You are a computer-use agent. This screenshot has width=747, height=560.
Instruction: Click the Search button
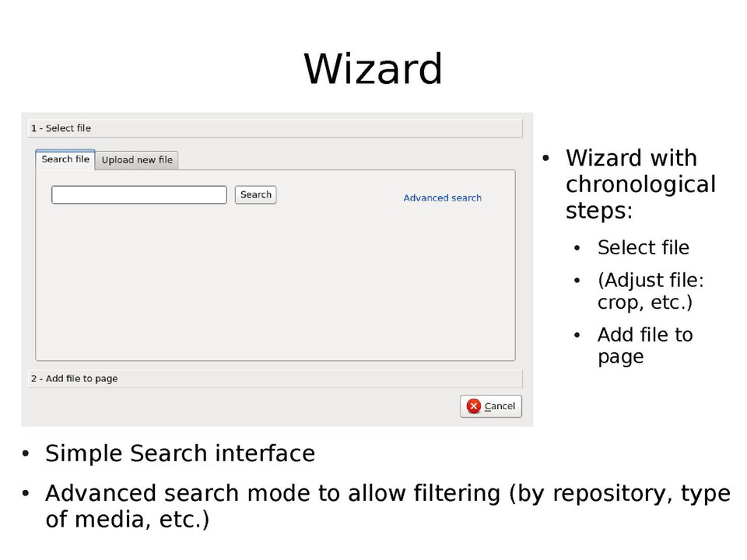255,194
